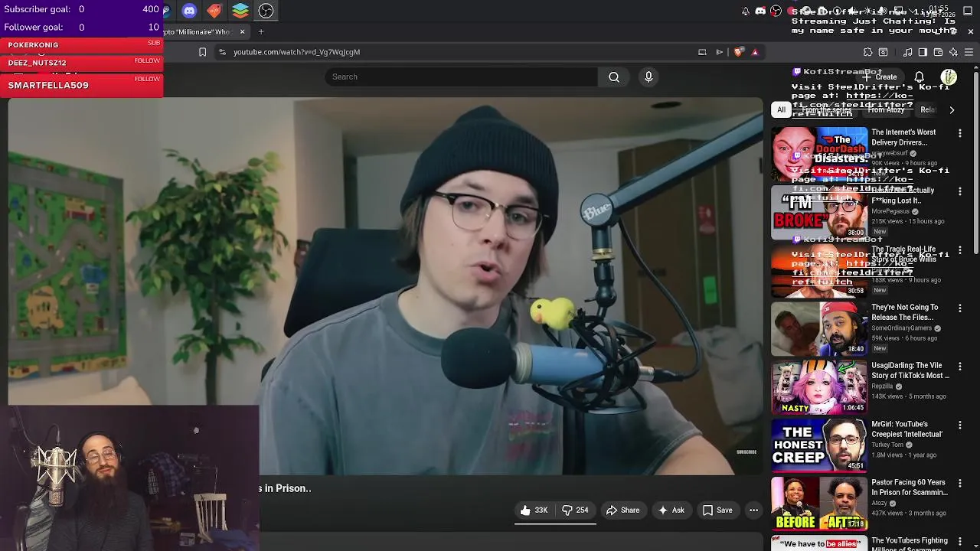Open options for UsagiDarling video
This screenshot has width=980, height=551.
point(960,367)
